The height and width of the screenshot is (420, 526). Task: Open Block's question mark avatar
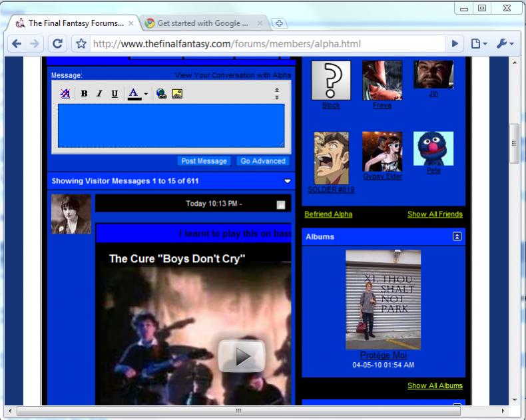331,81
